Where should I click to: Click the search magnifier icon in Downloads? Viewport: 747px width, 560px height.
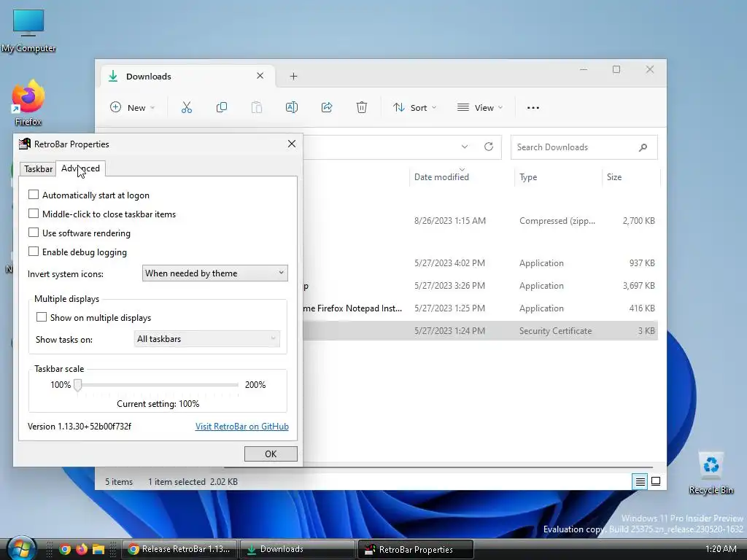643,147
